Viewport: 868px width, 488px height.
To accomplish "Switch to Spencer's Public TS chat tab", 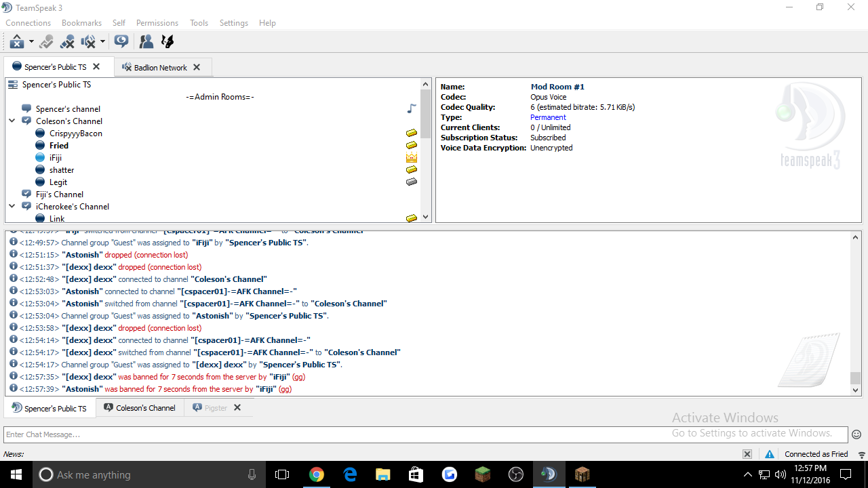I will click(x=50, y=408).
